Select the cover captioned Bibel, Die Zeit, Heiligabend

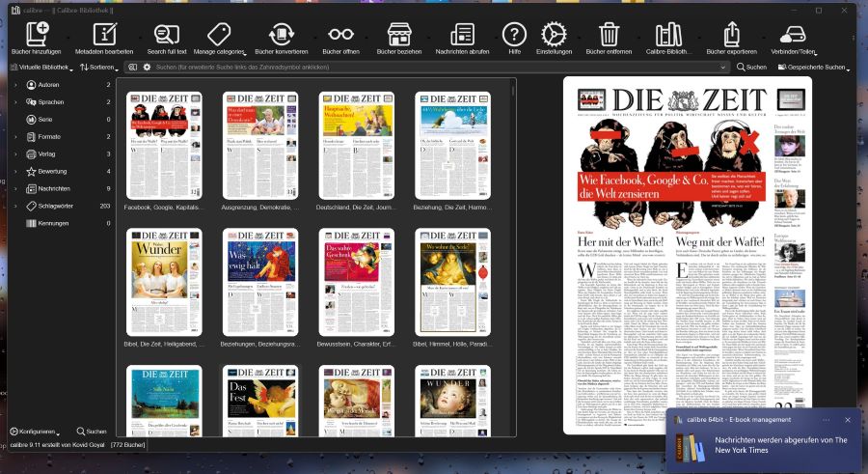click(164, 282)
